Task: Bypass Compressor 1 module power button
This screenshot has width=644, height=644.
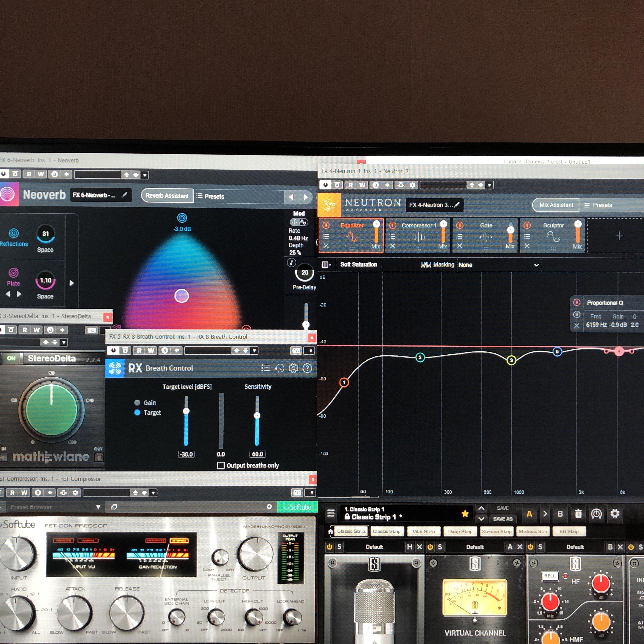Action: point(393,225)
